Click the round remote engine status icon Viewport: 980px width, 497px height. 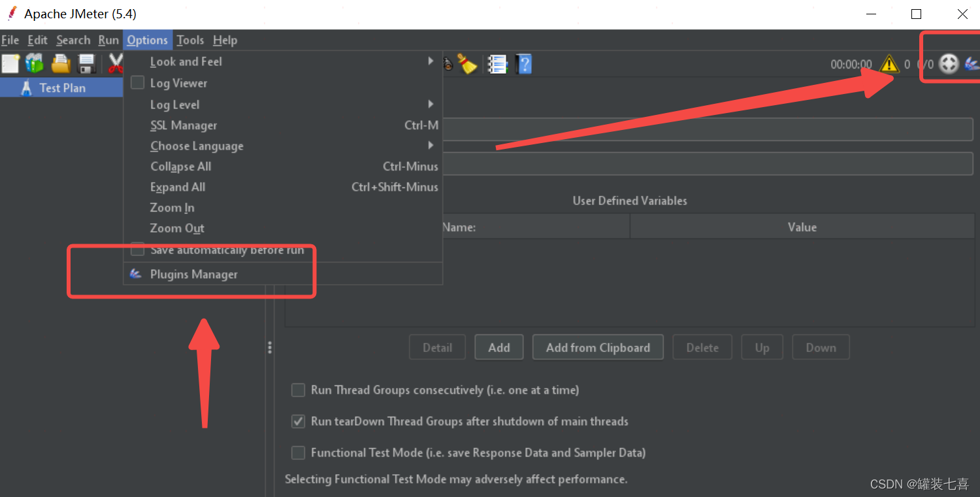[x=949, y=64]
